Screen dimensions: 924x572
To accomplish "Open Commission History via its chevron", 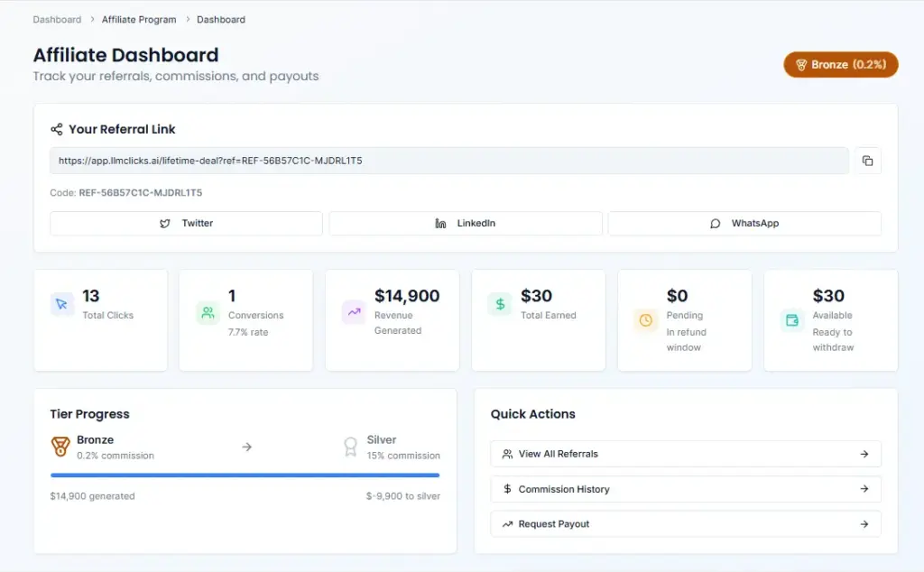I will point(866,489).
